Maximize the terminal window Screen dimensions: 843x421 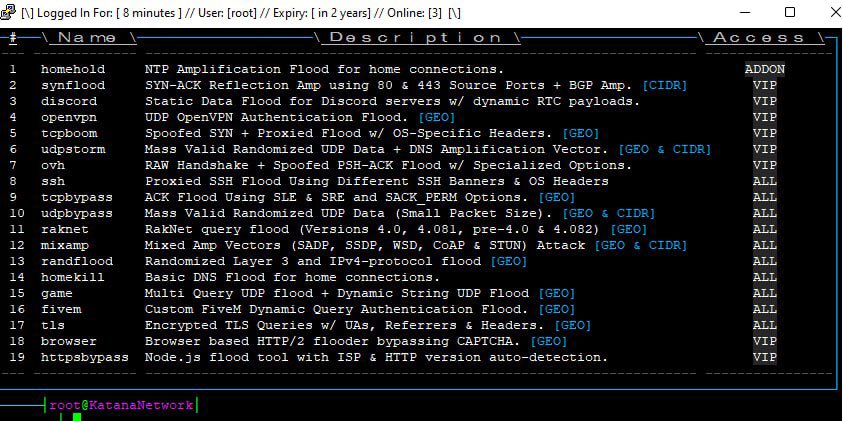tap(790, 12)
